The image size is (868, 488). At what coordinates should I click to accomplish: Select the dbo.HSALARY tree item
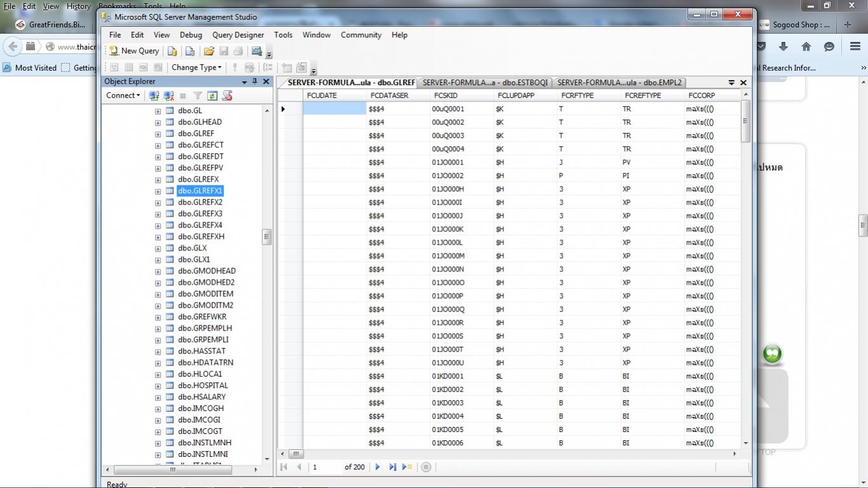point(201,396)
